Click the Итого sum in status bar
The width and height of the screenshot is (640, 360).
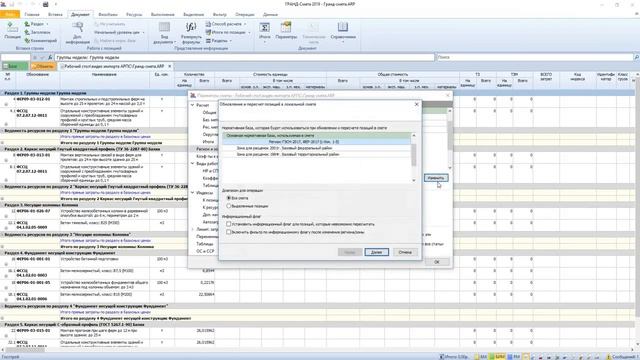tap(453, 357)
